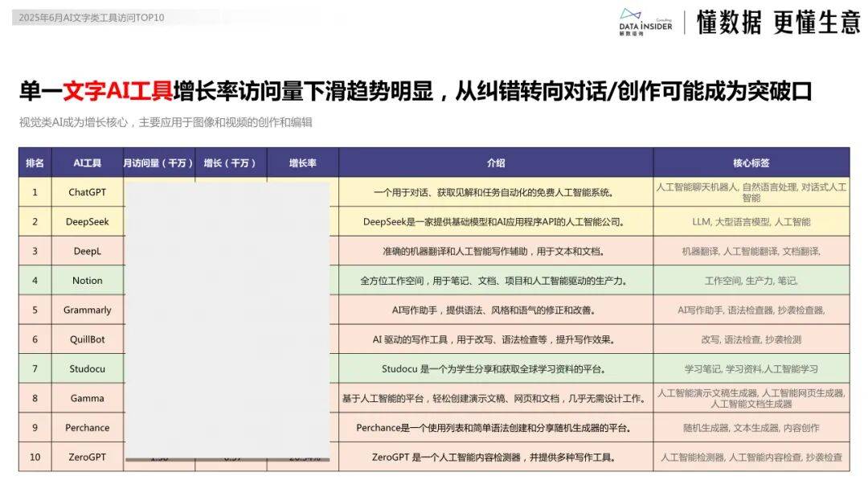Click rank number 2 beside DeepSeek
This screenshot has height=489, width=868.
pos(35,221)
